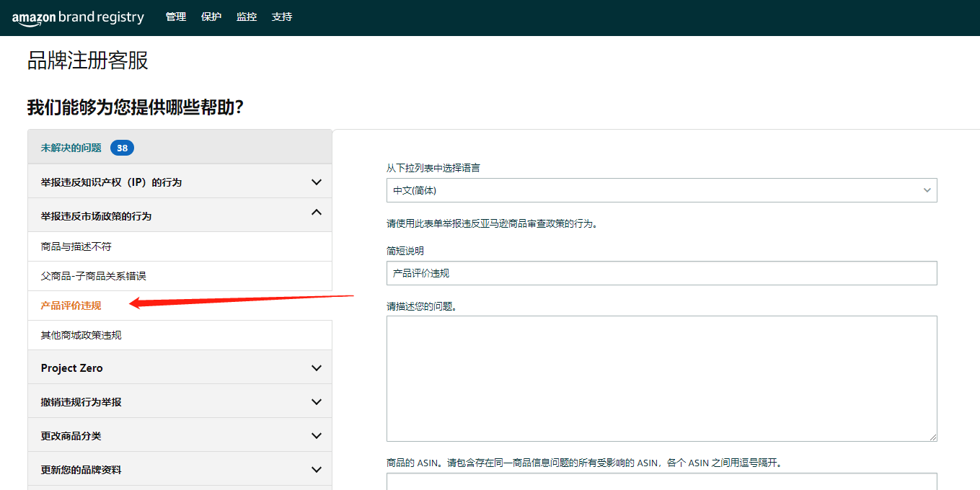980x490 pixels.
Task: Expand 举报违反知识产权（IP）的行为 section
Action: pyautogui.click(x=180, y=182)
